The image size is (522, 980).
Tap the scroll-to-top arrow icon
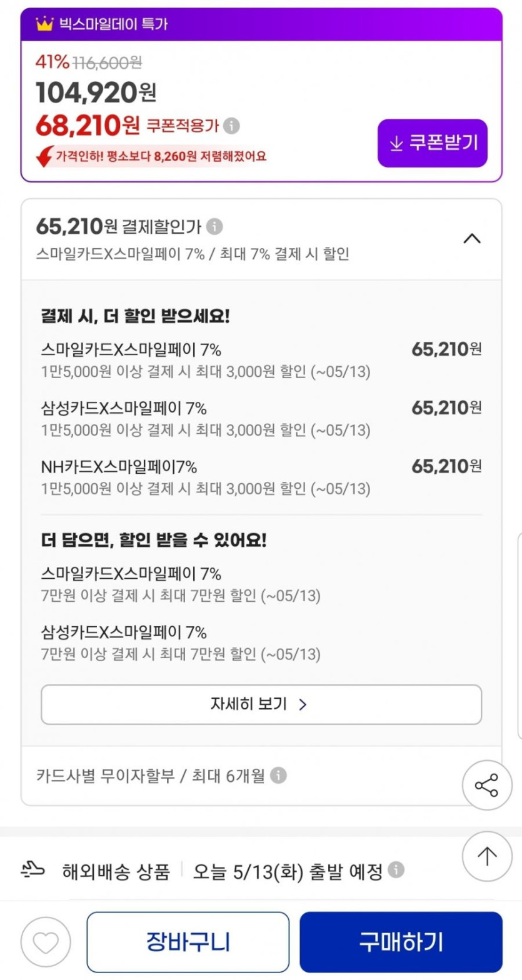coord(487,856)
